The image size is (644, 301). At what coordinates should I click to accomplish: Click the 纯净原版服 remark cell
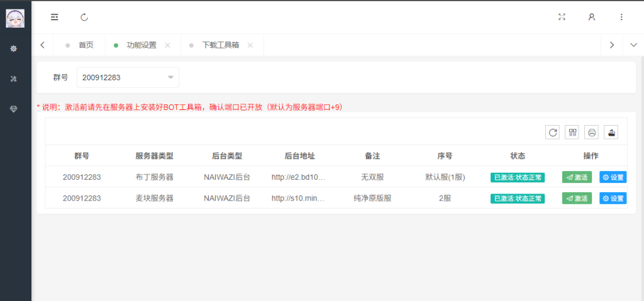tap(372, 198)
